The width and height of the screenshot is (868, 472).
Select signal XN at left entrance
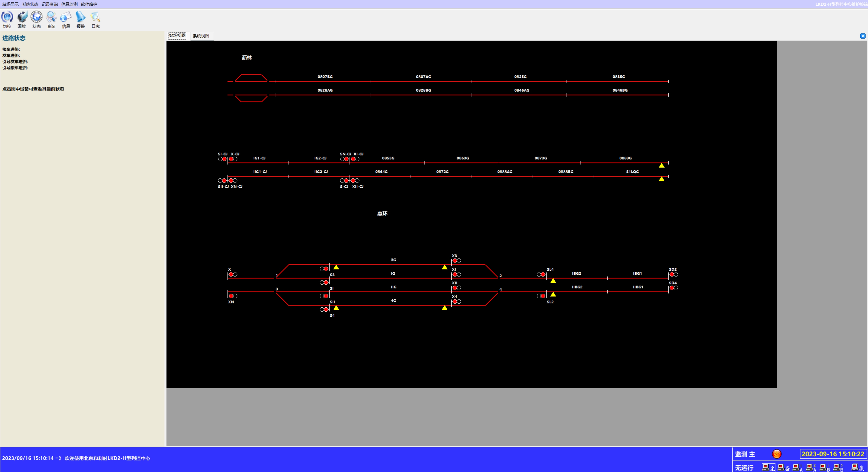[x=233, y=296]
